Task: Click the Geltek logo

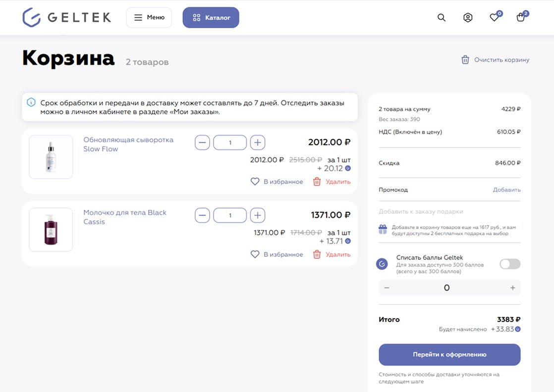Action: point(67,18)
